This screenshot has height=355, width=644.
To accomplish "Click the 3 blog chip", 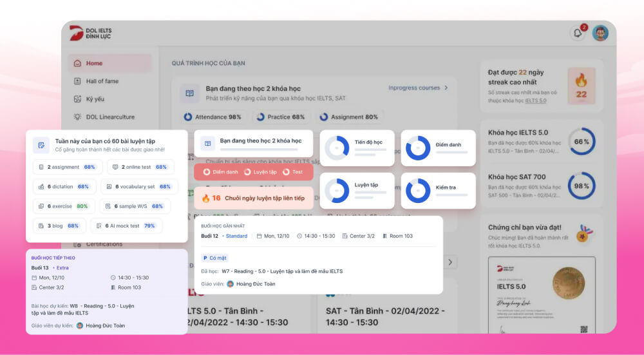I will pyautogui.click(x=59, y=226).
